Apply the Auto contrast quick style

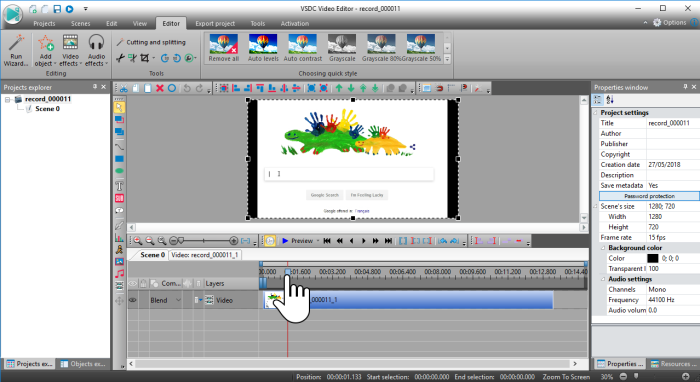pos(302,48)
